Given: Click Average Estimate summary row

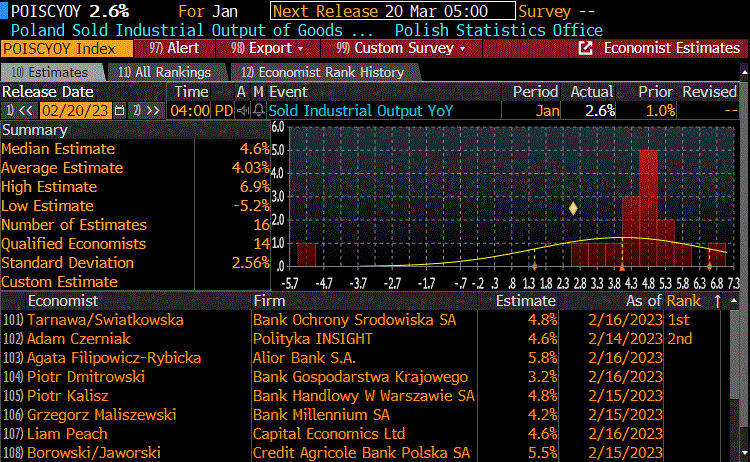Looking at the screenshot, I should (x=135, y=168).
